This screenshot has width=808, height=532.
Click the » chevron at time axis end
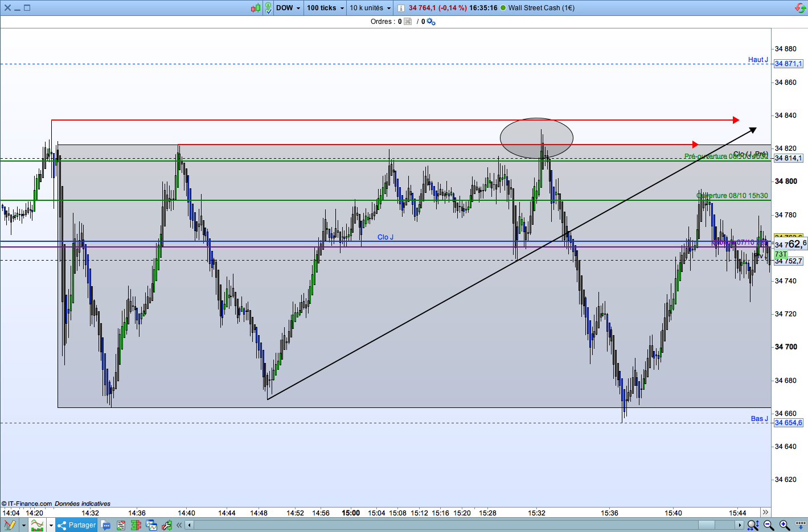[x=766, y=513]
